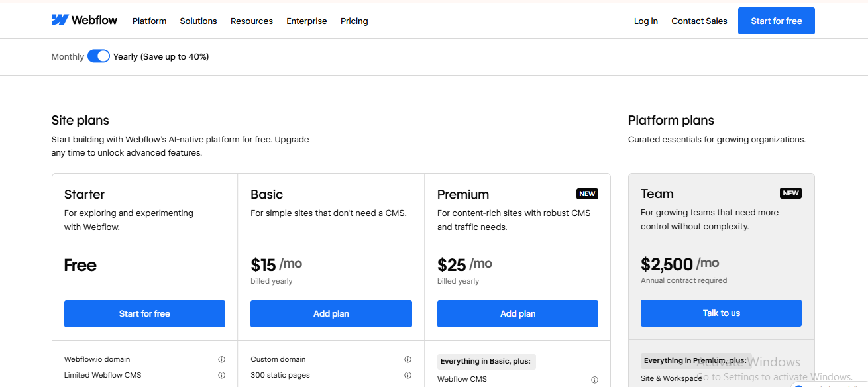Screen dimensions: 868x387
Task: Click the Custom domain feature text
Action: (278, 359)
